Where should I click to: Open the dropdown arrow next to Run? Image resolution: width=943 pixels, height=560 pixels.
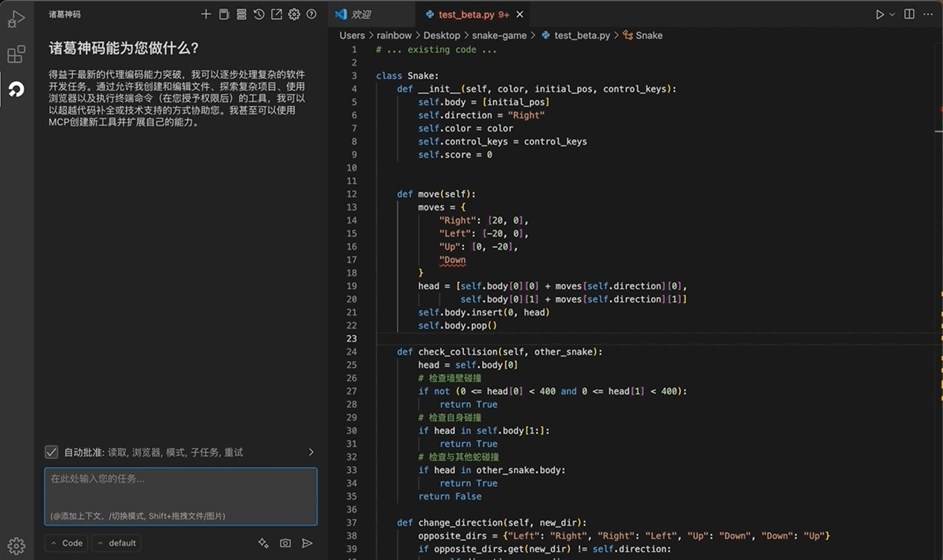tap(892, 14)
